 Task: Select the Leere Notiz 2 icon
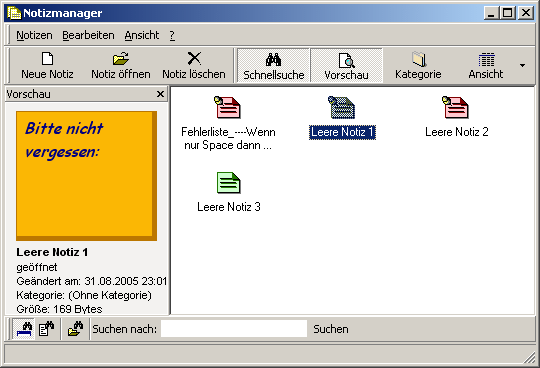(455, 107)
